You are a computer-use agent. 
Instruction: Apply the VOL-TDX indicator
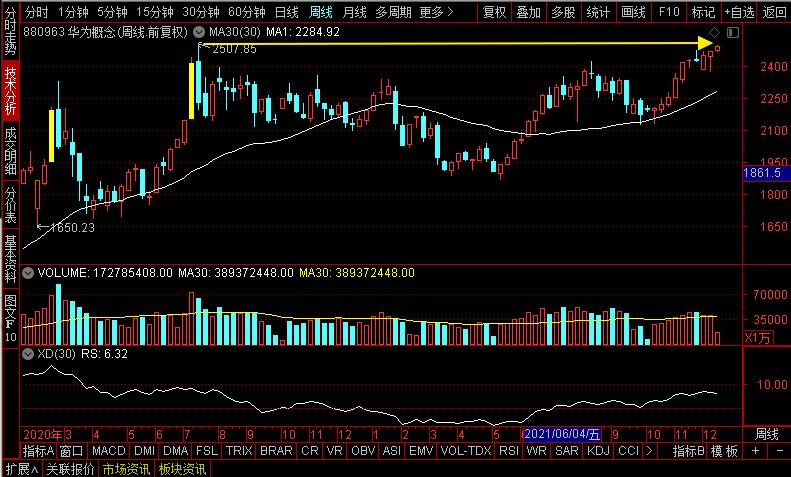[465, 451]
